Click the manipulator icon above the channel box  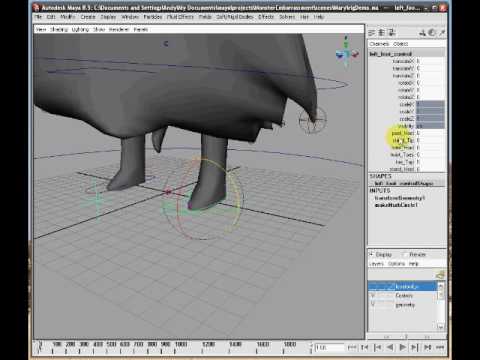coord(422,32)
